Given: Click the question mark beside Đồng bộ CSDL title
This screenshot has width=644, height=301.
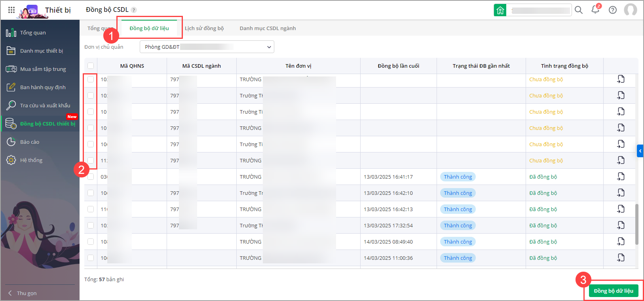Looking at the screenshot, I should tap(134, 10).
